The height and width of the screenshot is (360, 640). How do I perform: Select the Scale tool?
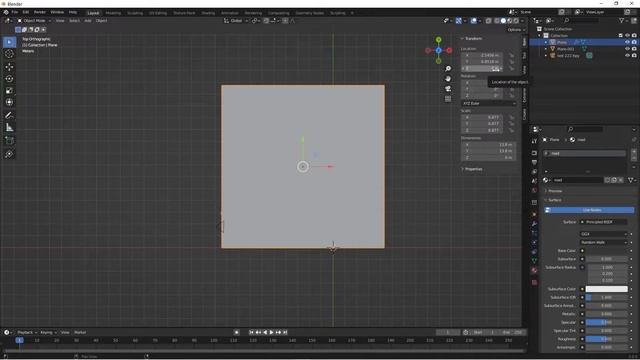[9, 91]
